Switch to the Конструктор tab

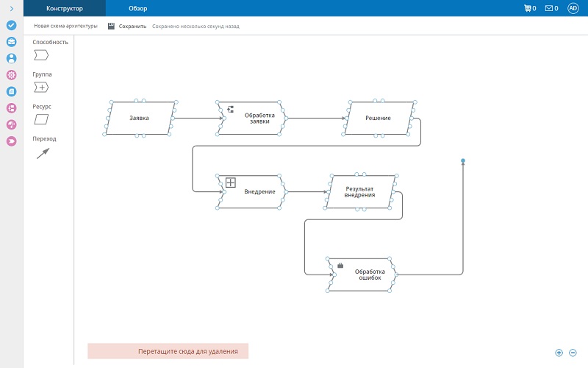pos(65,8)
